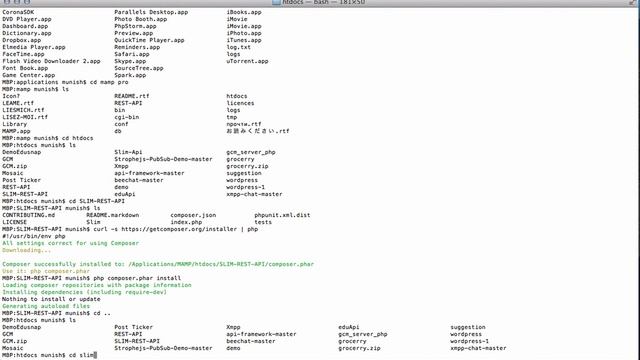Click on PhpStorm.app
The width and height of the screenshot is (640, 360).
[x=135, y=26]
